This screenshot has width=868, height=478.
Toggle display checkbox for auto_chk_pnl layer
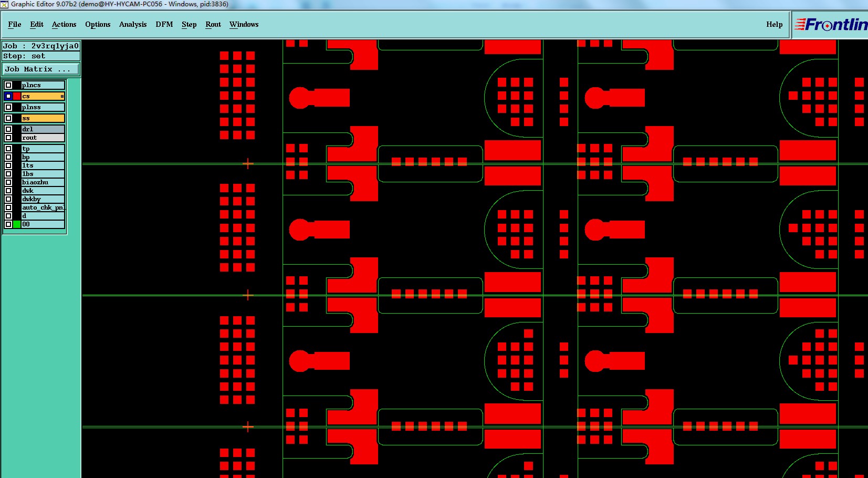8,207
